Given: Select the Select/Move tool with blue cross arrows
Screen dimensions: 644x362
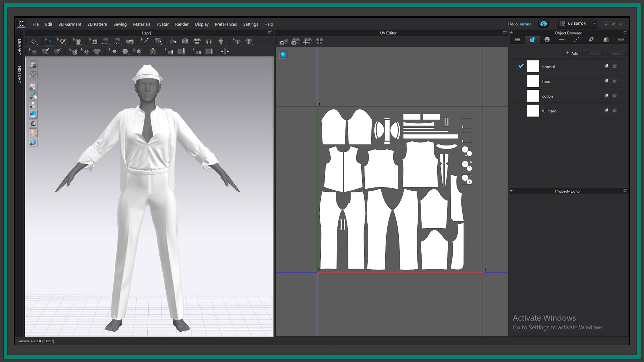Looking at the screenshot, I should [50, 42].
